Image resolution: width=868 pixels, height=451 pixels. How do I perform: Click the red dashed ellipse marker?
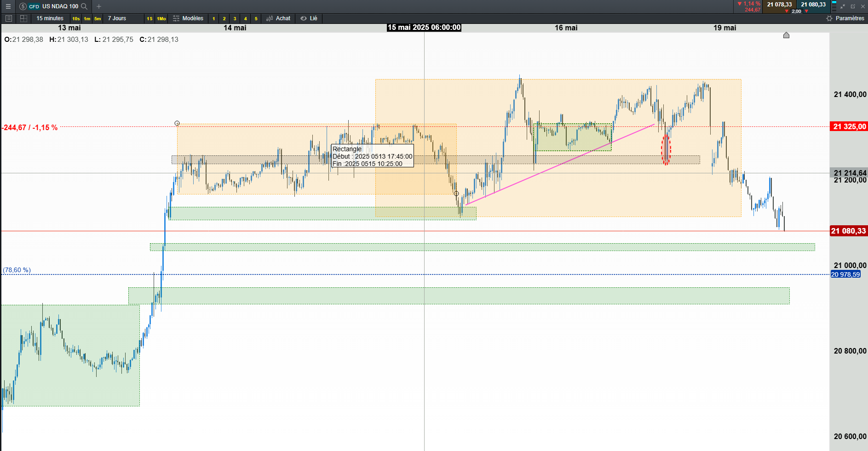pos(666,149)
